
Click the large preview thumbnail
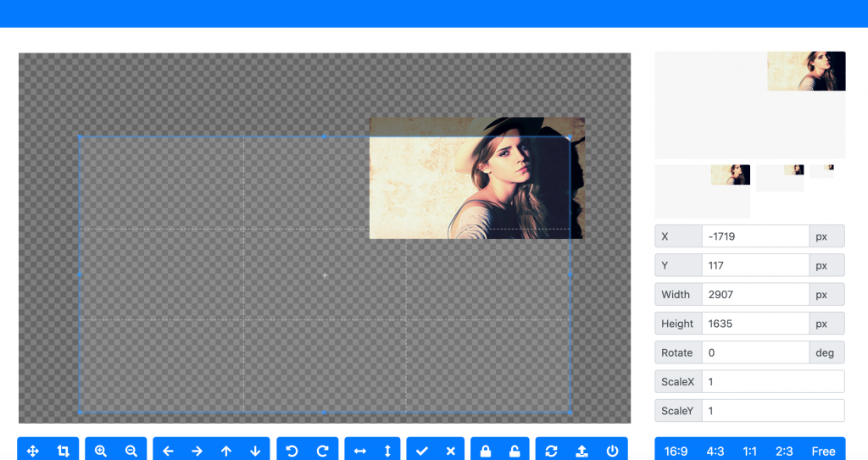click(x=749, y=104)
